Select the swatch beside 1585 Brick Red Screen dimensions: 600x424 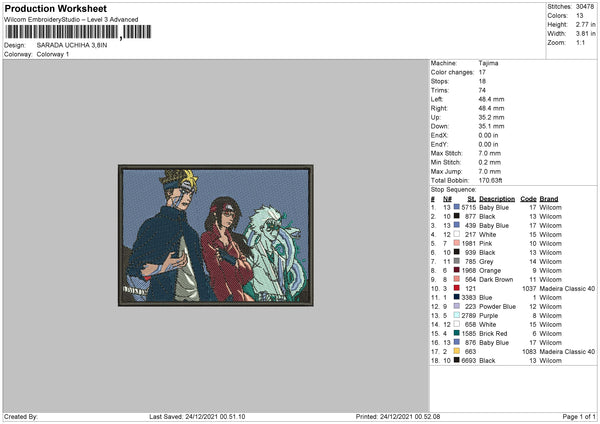pyautogui.click(x=457, y=333)
